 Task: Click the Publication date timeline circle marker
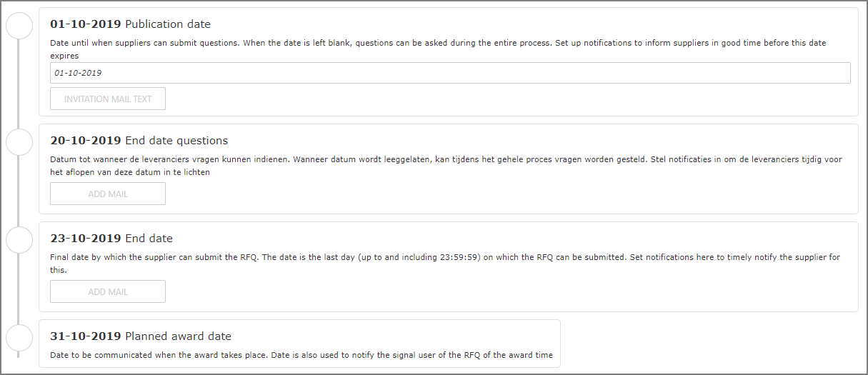pyautogui.click(x=19, y=26)
